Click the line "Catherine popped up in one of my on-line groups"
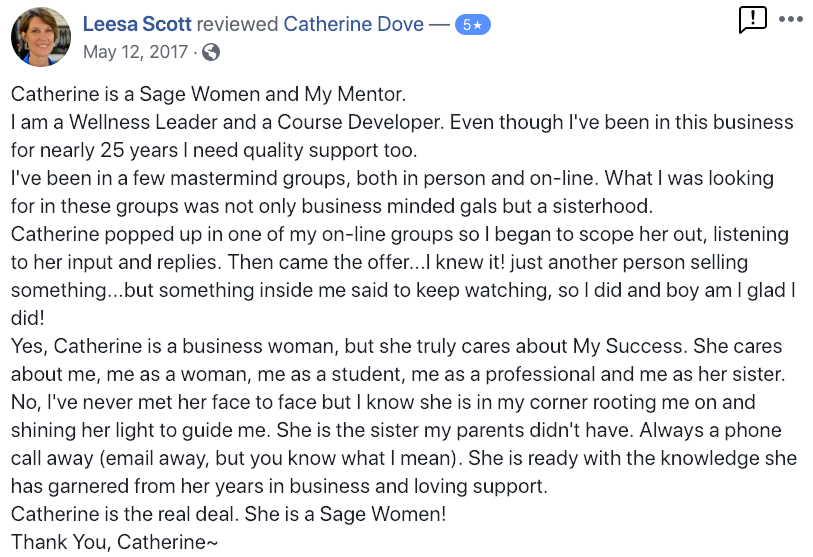813x557 pixels. [x=400, y=234]
